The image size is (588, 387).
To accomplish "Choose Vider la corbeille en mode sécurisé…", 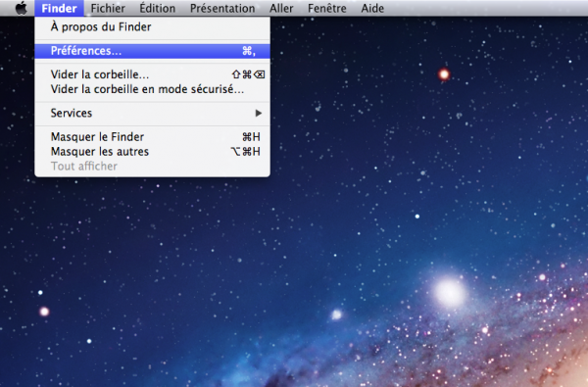I will 152,89.
